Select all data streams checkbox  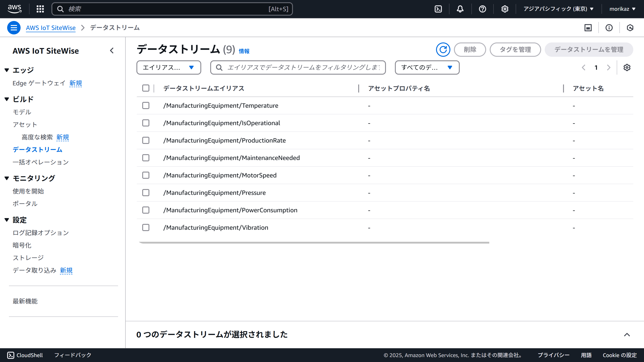click(x=146, y=88)
